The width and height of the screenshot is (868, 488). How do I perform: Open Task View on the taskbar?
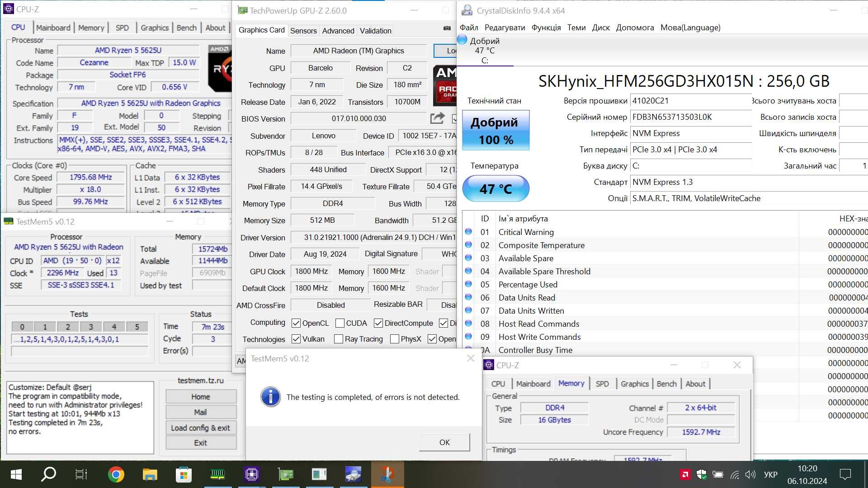point(81,474)
